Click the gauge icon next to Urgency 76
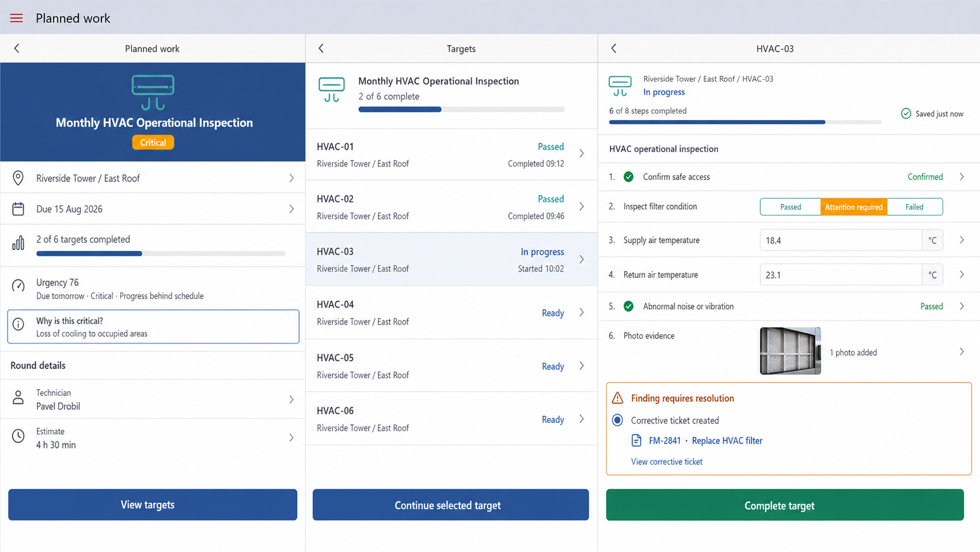This screenshot has height=552, width=980. (x=18, y=286)
